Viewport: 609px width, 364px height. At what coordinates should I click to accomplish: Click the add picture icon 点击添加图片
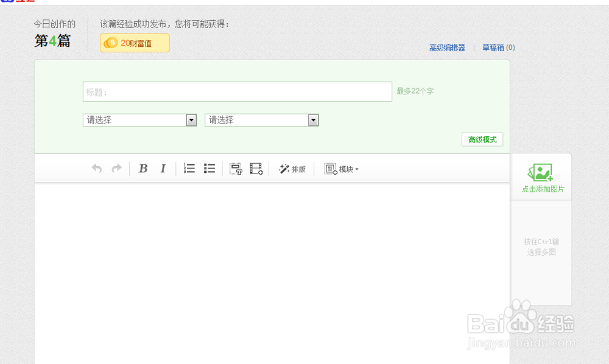click(x=542, y=178)
